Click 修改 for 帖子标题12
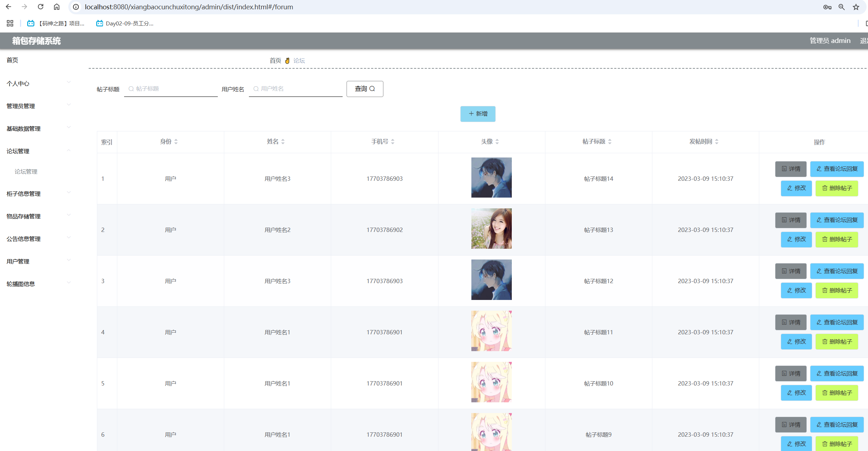The image size is (868, 451). 796,291
